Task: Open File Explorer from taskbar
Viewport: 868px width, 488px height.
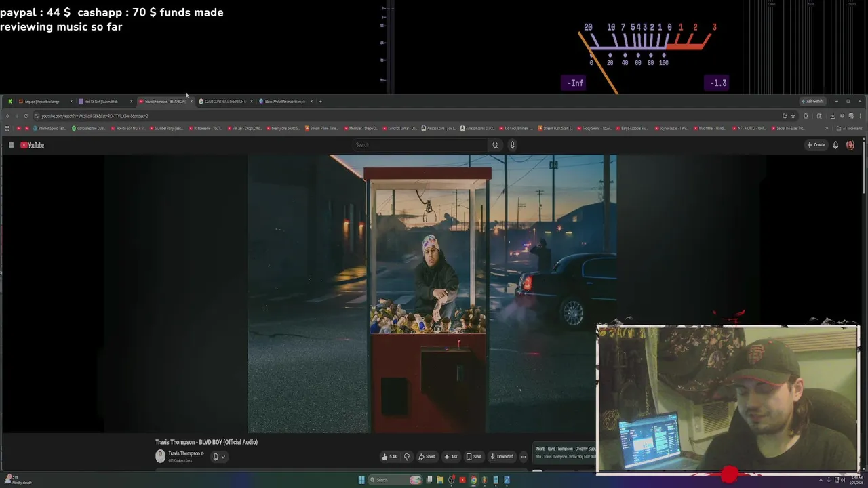Action: [440, 480]
